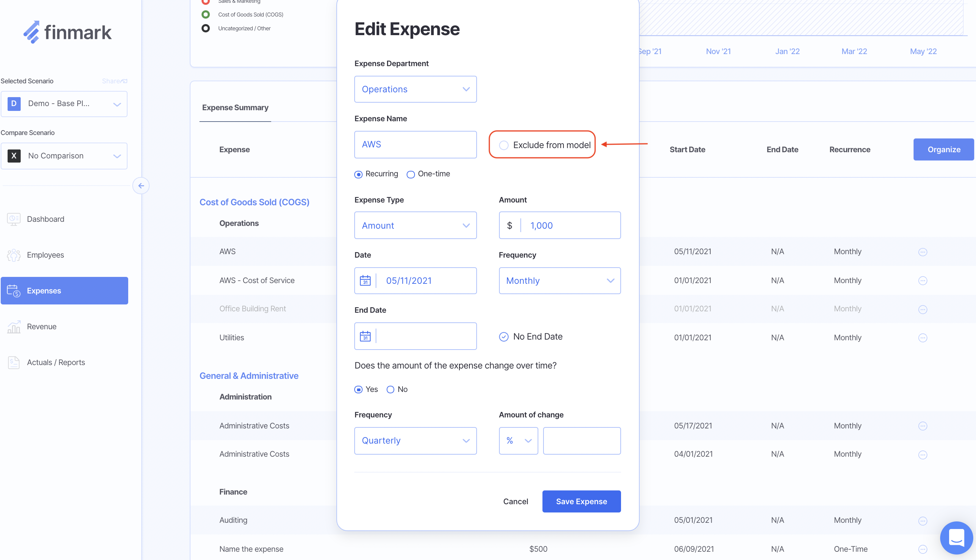Expand the Expense Department dropdown
The height and width of the screenshot is (560, 976).
coord(415,89)
